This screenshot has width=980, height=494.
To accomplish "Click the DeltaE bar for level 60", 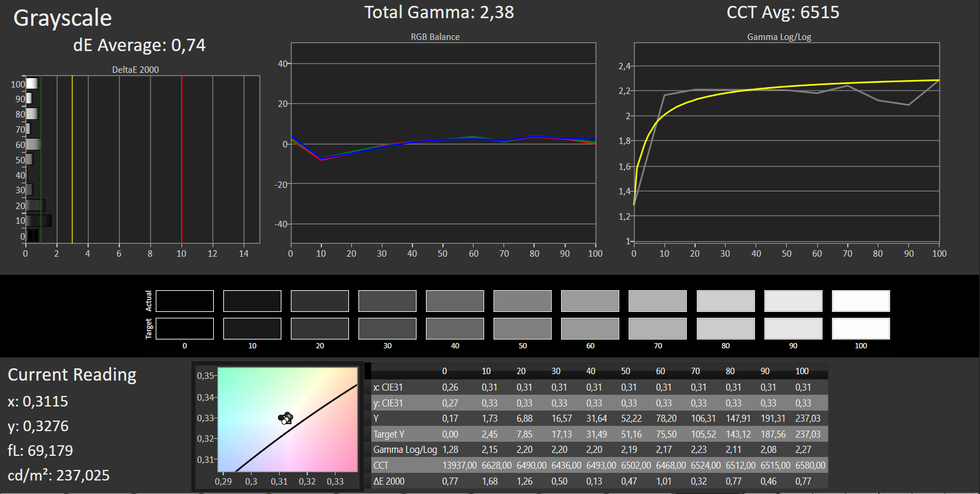I will click(x=33, y=144).
